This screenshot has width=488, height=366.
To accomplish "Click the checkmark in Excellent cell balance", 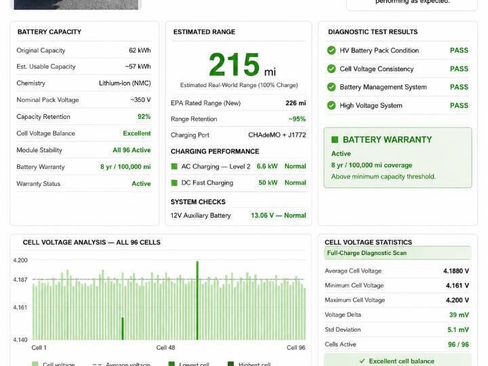I will 362,361.
